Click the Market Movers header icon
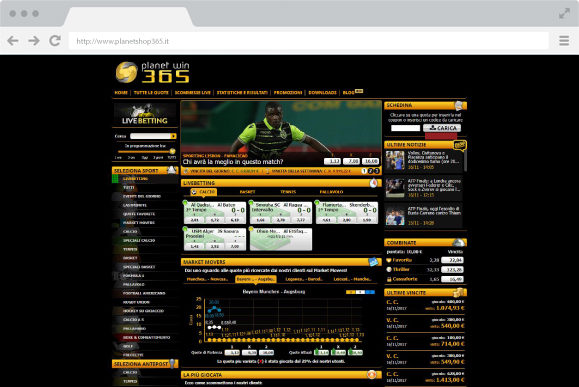This screenshot has width=579, height=387. click(x=374, y=261)
